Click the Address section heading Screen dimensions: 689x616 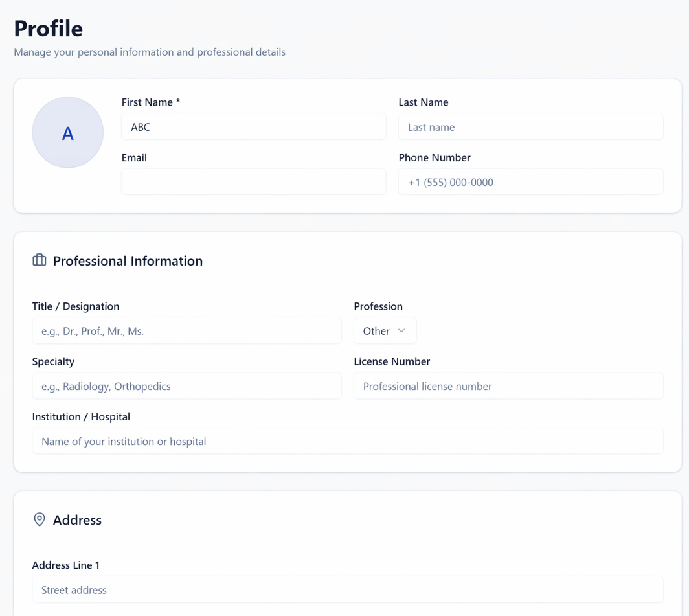[x=77, y=519]
